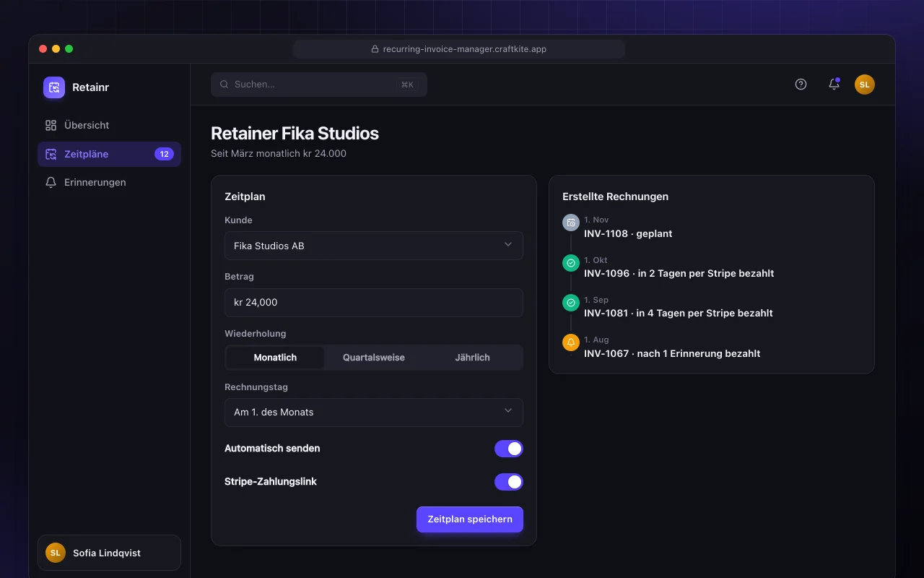Click the paid checkmark icon for INV-1081
924x578 pixels.
[571, 303]
